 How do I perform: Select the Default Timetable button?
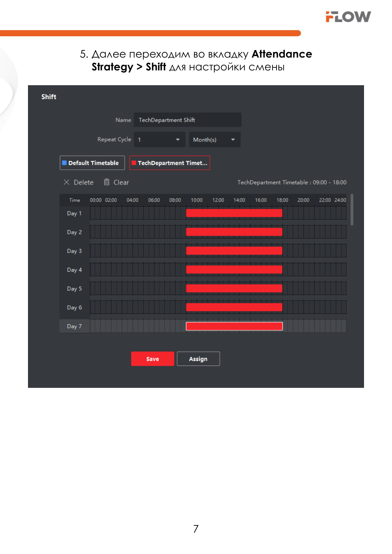click(x=92, y=163)
